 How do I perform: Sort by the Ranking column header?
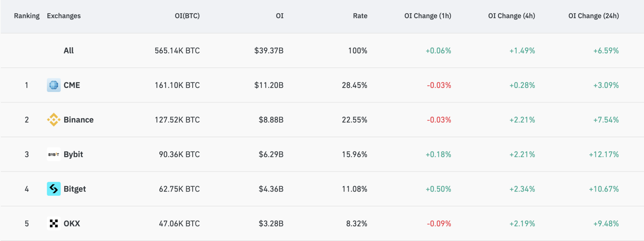(x=27, y=16)
